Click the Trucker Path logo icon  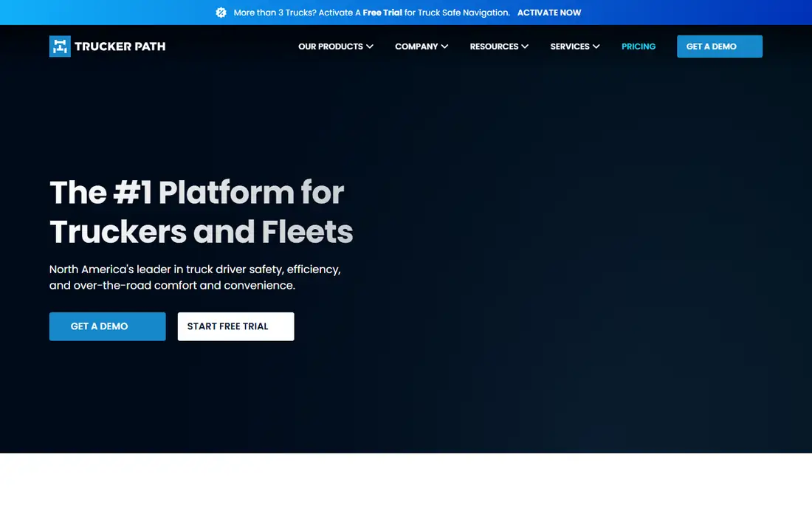click(x=60, y=46)
